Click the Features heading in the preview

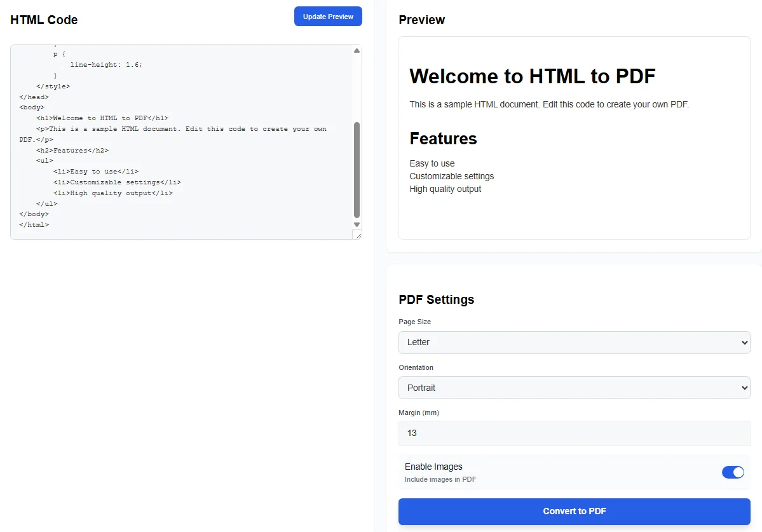pos(443,139)
